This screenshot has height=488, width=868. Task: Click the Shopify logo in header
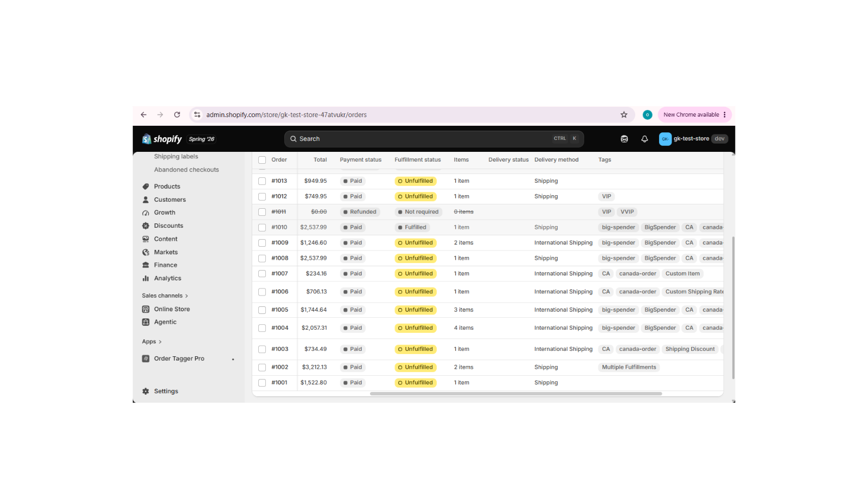(x=162, y=139)
